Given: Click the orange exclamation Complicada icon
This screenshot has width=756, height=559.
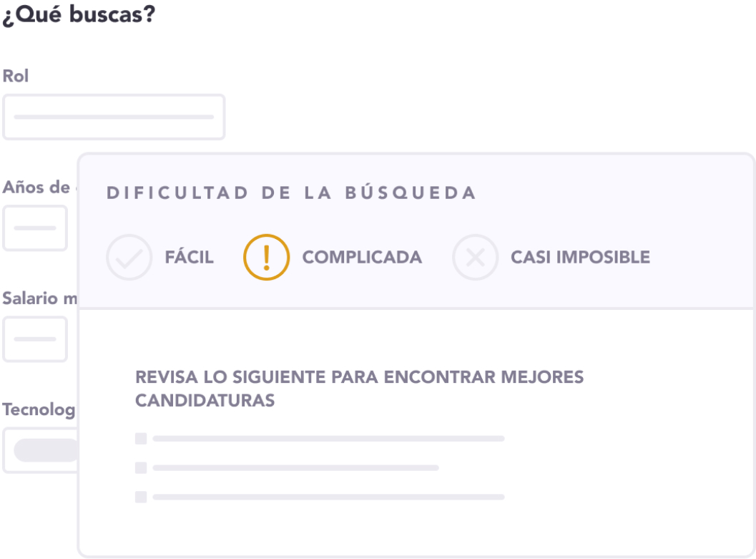Looking at the screenshot, I should (x=267, y=257).
